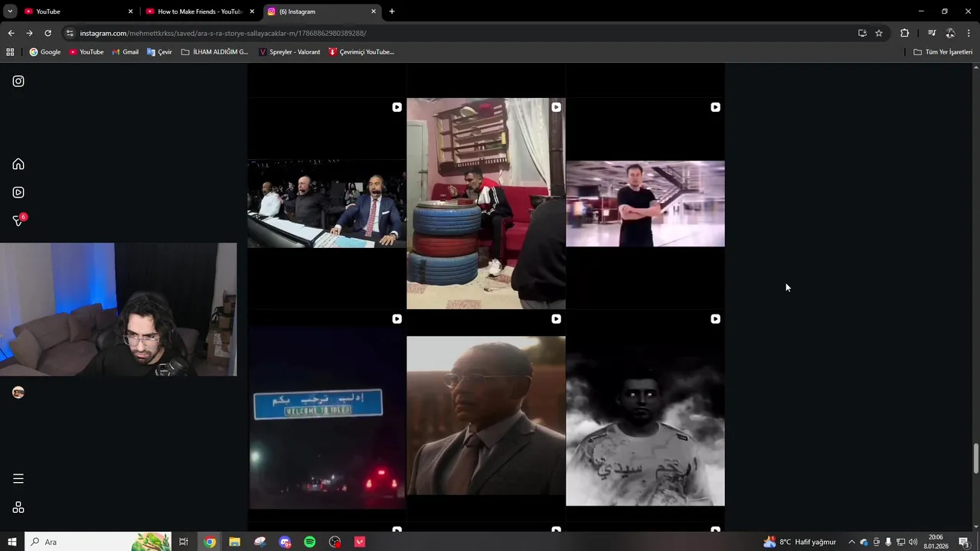Open the commentators at desk video thumbnail

(327, 204)
